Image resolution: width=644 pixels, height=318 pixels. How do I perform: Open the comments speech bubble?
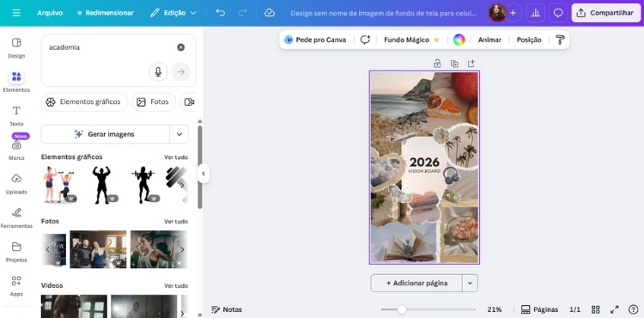558,13
